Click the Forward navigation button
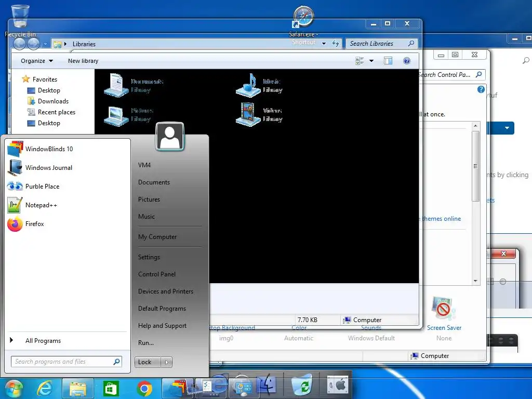This screenshot has width=532, height=399. tap(33, 44)
